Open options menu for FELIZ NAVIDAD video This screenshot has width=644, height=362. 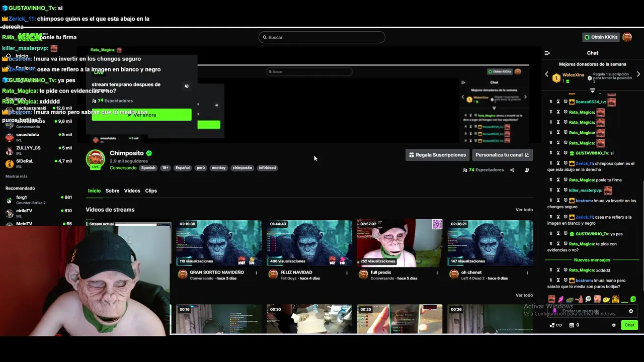point(347,273)
